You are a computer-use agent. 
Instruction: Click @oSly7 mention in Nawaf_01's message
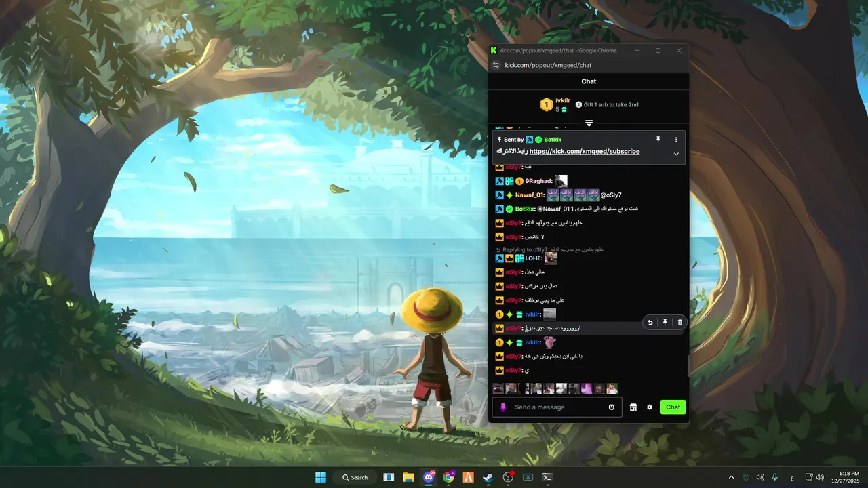611,195
